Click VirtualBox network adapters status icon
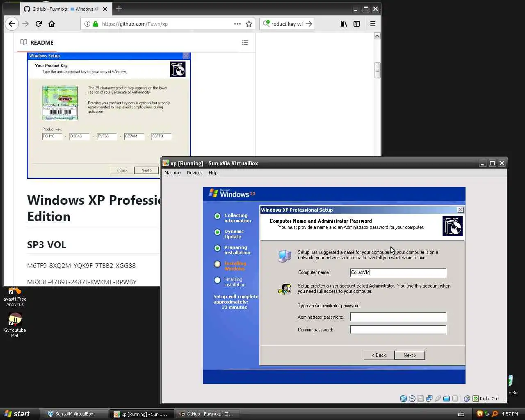Image resolution: width=525 pixels, height=420 pixels. 429,398
